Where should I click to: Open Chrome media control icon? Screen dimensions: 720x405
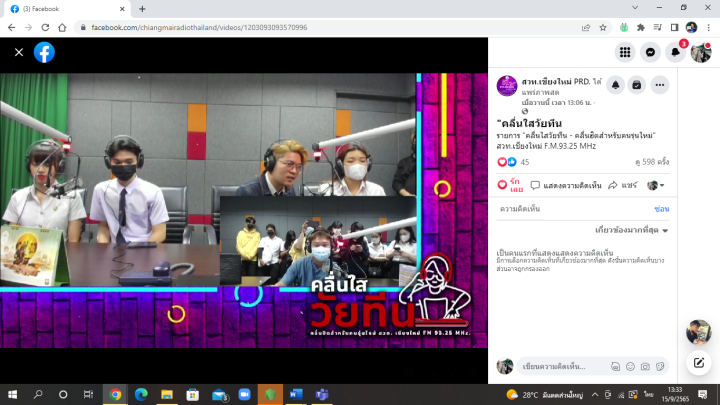tap(658, 28)
